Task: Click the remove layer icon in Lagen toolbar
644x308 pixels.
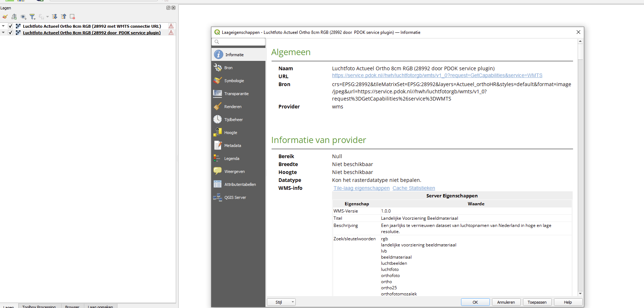Action: tap(72, 17)
